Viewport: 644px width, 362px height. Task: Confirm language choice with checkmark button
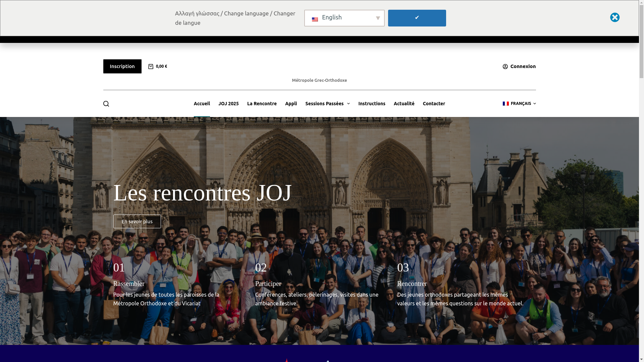417,18
